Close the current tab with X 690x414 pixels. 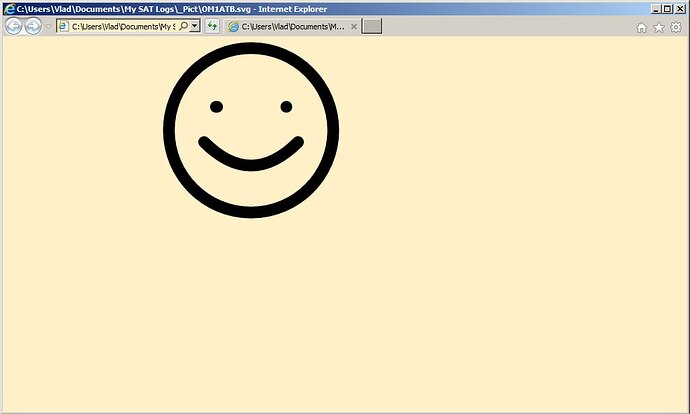(x=354, y=27)
